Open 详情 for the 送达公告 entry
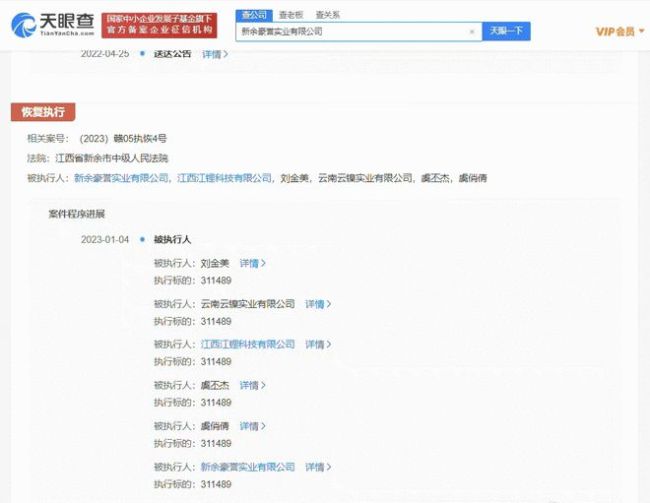Viewport: 650px width, 503px height. tap(215, 54)
